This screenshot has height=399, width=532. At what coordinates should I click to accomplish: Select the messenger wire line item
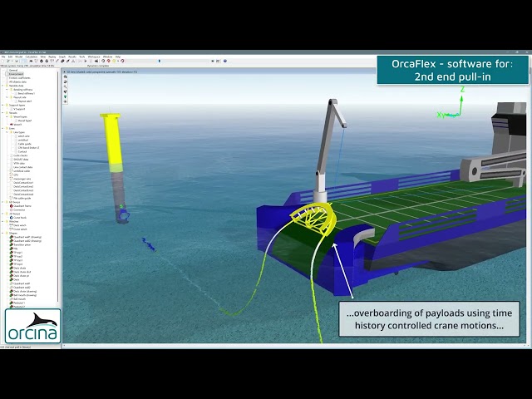(22, 179)
